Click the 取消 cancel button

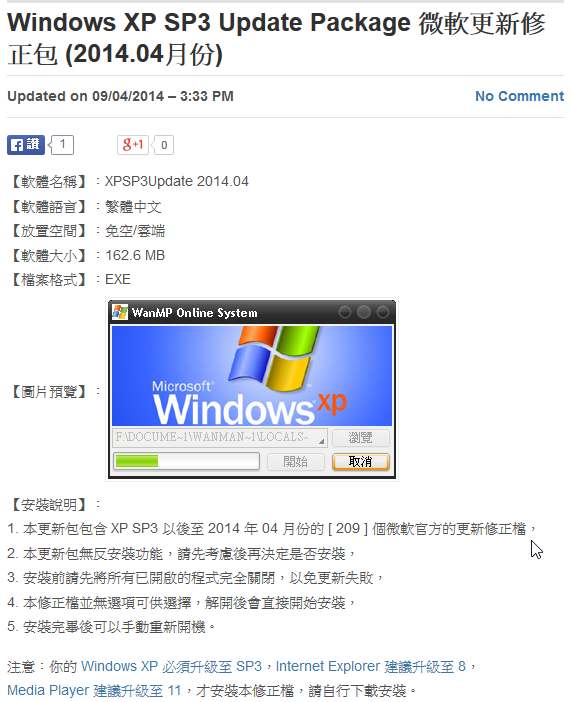pos(361,462)
